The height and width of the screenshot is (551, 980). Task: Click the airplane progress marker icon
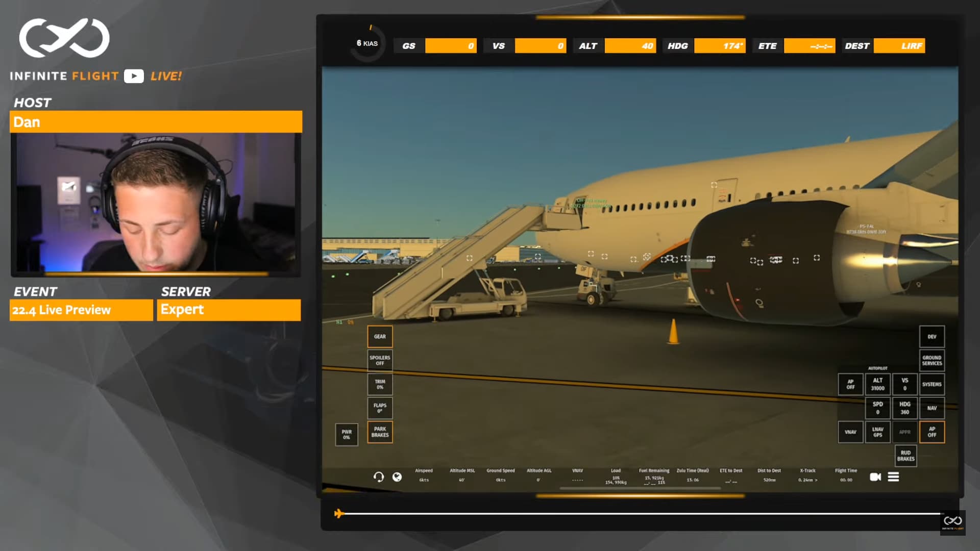(339, 513)
